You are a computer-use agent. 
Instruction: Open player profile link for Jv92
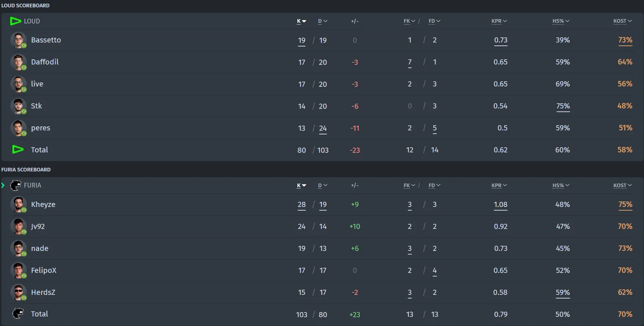(38, 226)
